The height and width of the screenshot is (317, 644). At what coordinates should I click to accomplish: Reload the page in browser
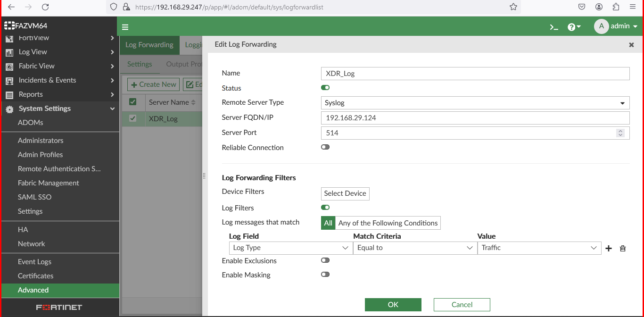tap(45, 7)
